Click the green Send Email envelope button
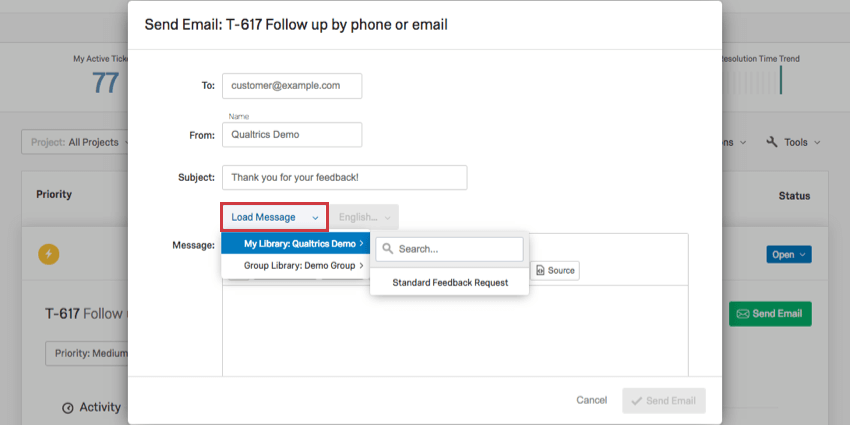The height and width of the screenshot is (425, 850). click(770, 314)
